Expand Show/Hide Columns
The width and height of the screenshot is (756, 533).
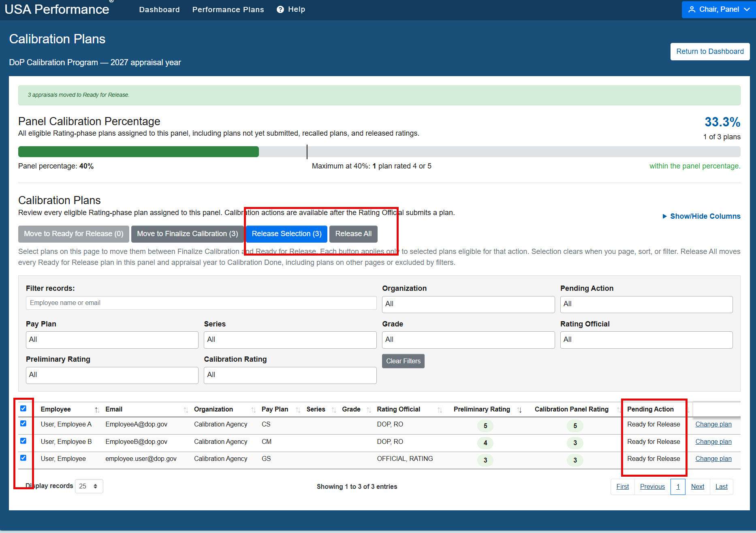701,216
